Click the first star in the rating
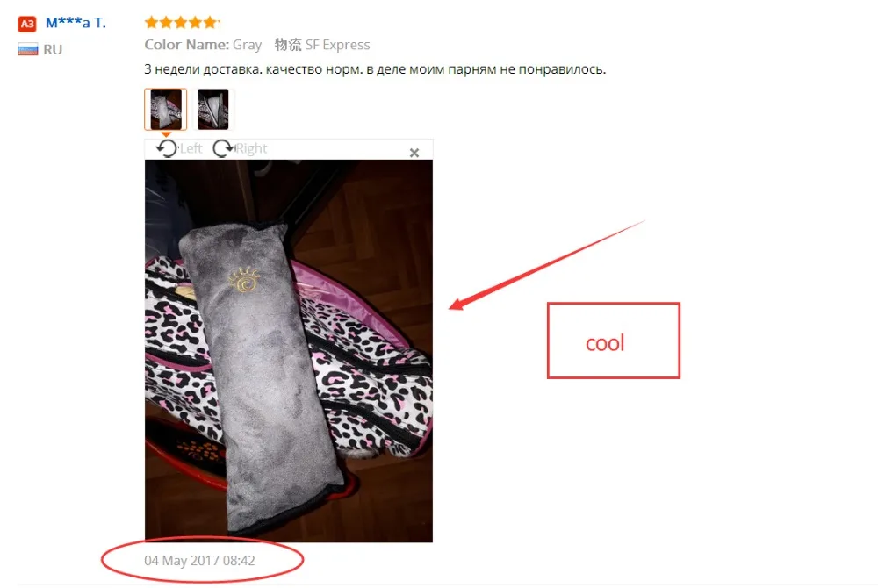 coord(151,22)
